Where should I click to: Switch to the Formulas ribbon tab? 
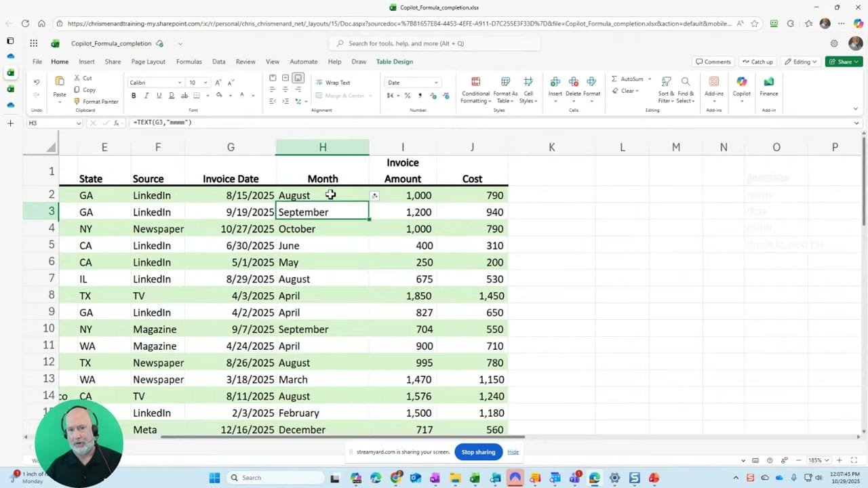[x=189, y=61]
